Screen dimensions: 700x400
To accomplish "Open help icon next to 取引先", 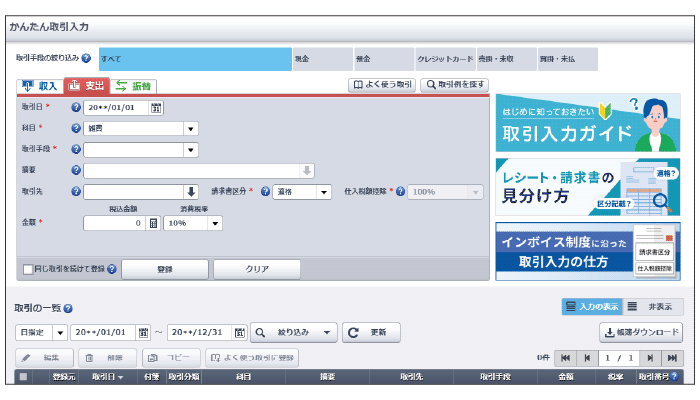I will click(x=76, y=191).
